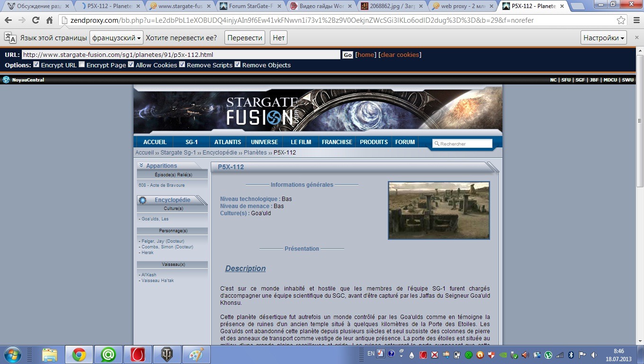Open the Chrome main menu icon
The image size is (644, 364).
click(635, 20)
